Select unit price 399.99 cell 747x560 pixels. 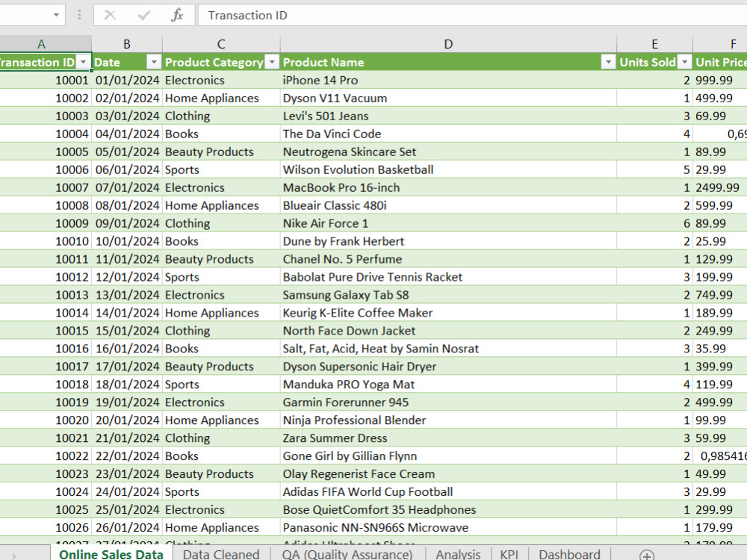click(720, 367)
